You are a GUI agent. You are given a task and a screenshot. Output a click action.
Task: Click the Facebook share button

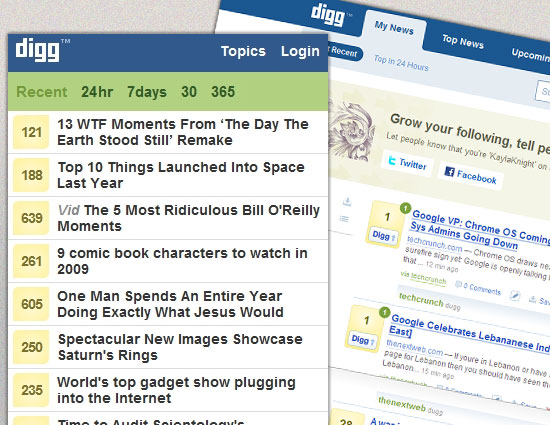(x=471, y=176)
